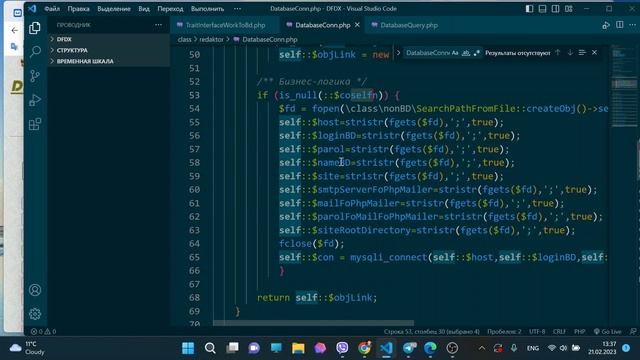The image size is (640, 360).
Task: Expand the ВРЕМЕННАЯ ШКАЛА section
Action: (109, 61)
